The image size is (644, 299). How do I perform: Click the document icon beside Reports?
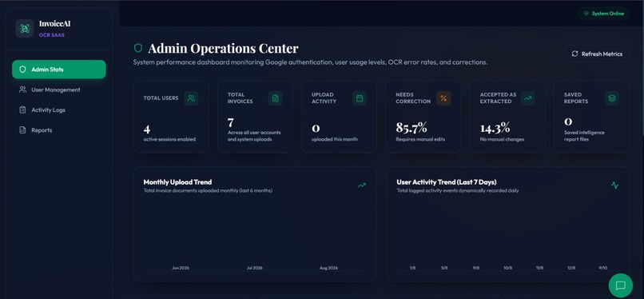tap(22, 130)
